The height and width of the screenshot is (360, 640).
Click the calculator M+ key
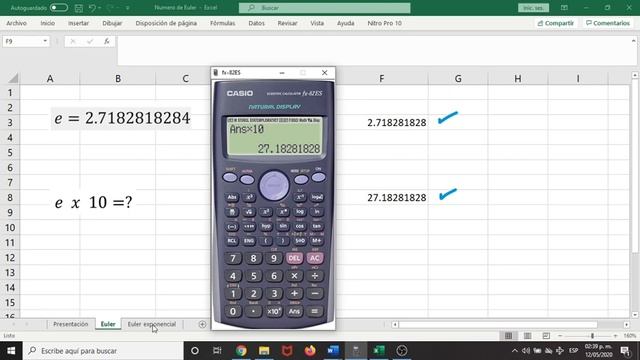tap(317, 240)
